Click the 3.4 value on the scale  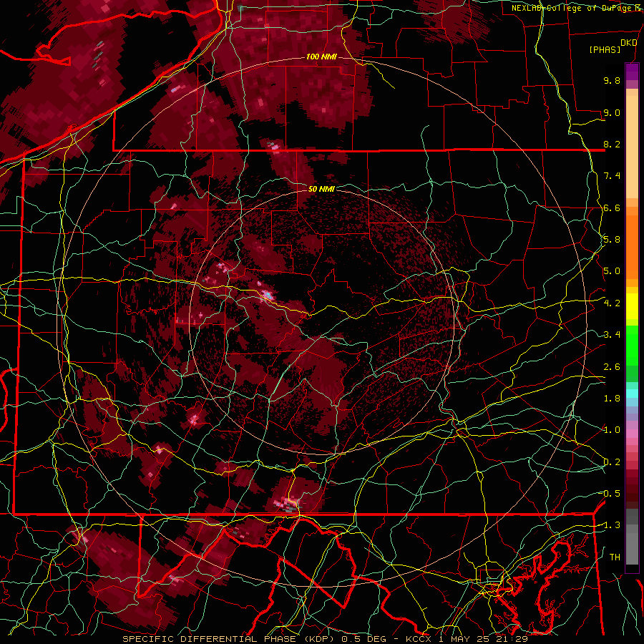pos(612,335)
